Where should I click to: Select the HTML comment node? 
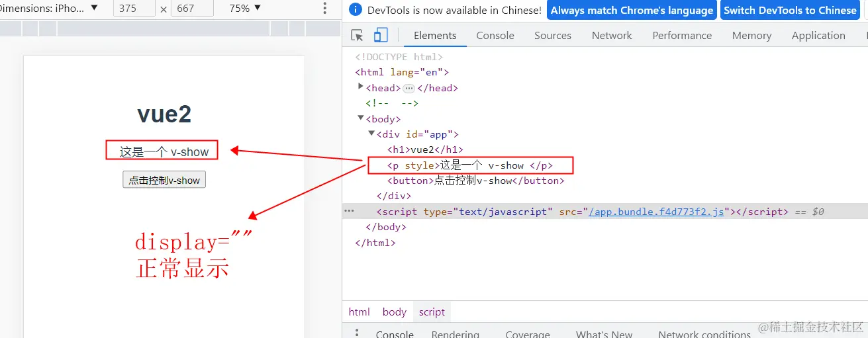(392, 103)
